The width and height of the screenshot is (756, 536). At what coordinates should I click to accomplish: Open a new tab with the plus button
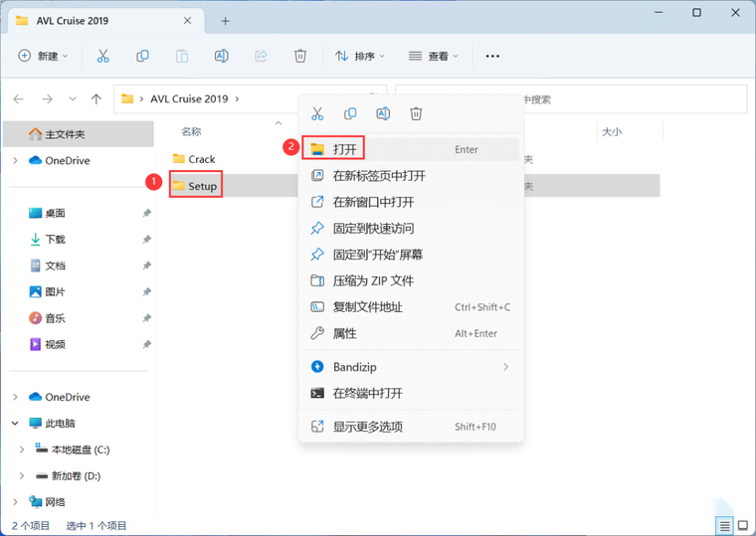pyautogui.click(x=225, y=21)
